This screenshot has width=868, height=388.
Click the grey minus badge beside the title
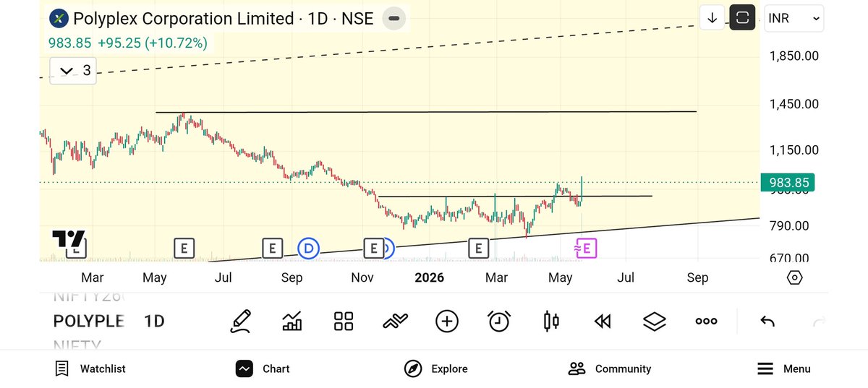[x=393, y=18]
